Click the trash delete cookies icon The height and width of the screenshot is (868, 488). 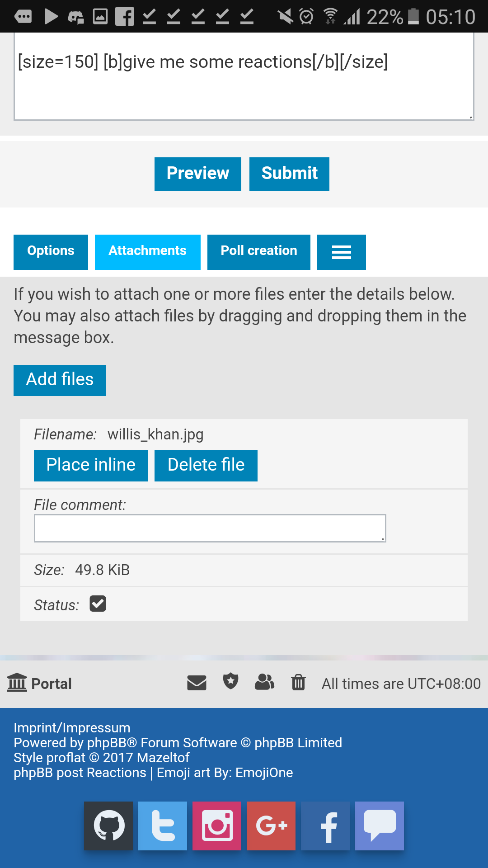[298, 682]
